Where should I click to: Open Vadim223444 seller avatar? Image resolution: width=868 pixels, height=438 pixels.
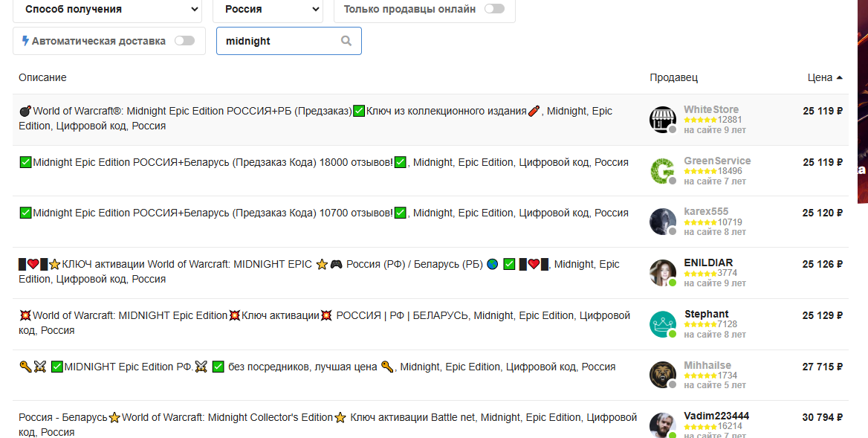pyautogui.click(x=663, y=425)
